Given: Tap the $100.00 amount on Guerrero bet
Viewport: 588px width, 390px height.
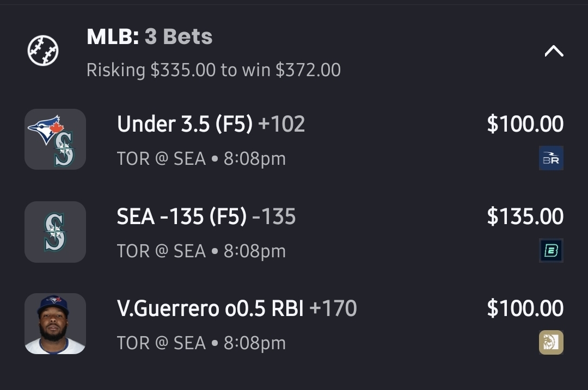Looking at the screenshot, I should [x=525, y=308].
